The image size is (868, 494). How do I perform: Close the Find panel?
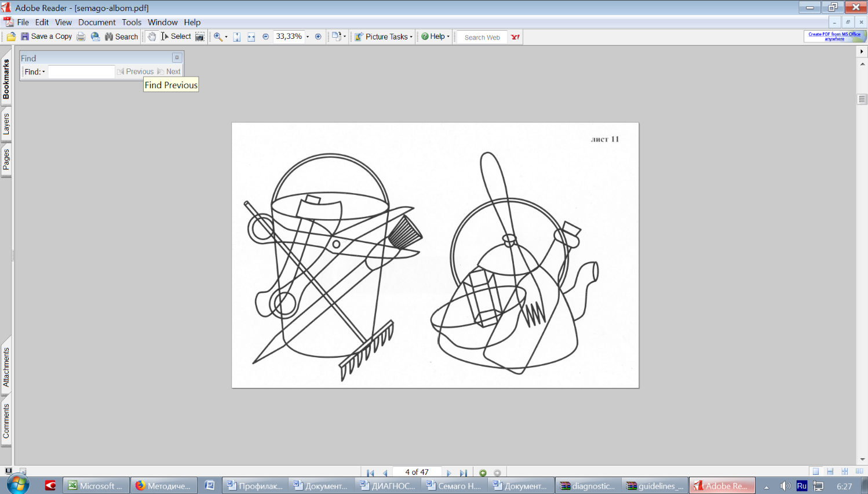[177, 57]
